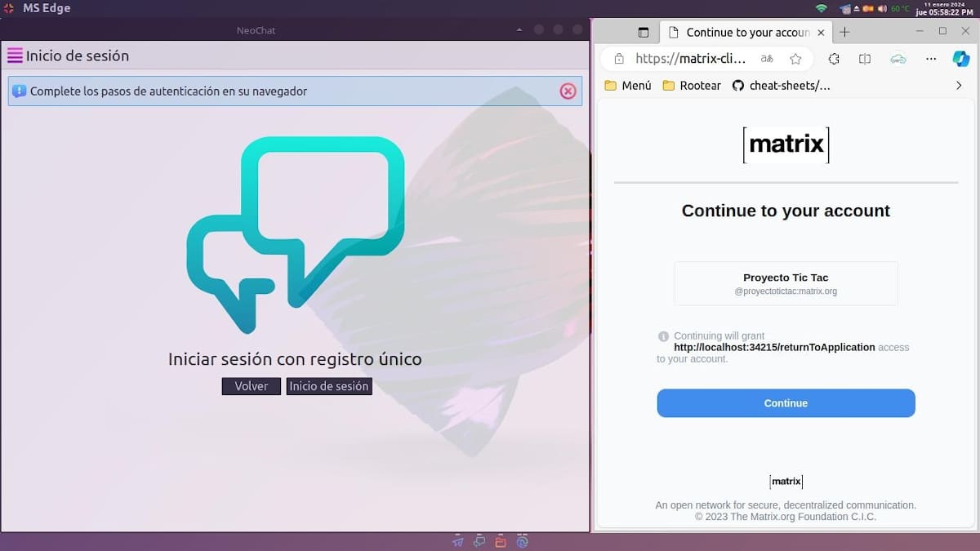Click the Volver button in NeoChat
This screenshot has height=551, width=980.
(251, 385)
